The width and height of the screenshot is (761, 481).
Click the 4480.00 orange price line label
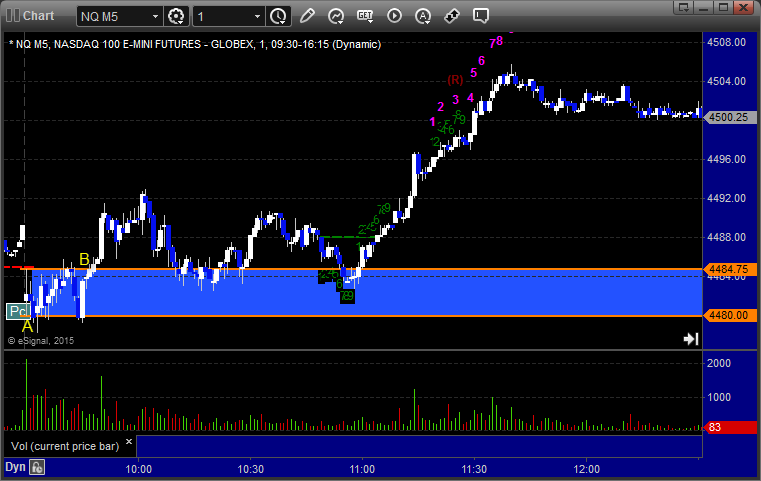(729, 315)
